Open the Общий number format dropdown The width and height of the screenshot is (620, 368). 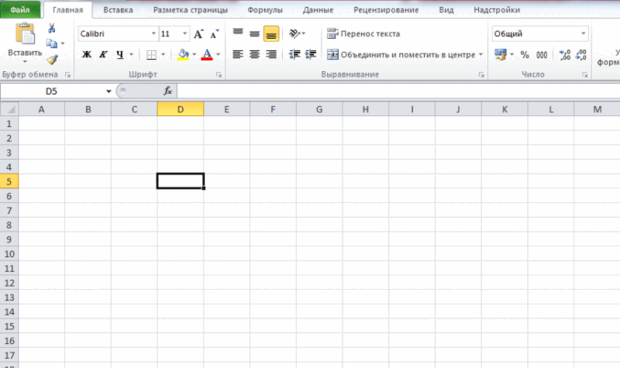(x=583, y=34)
